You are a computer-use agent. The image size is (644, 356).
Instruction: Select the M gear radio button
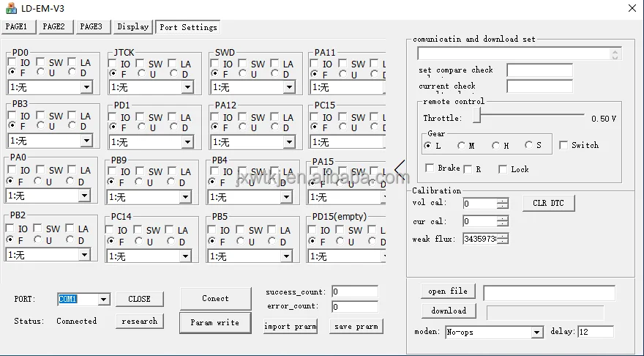point(461,145)
